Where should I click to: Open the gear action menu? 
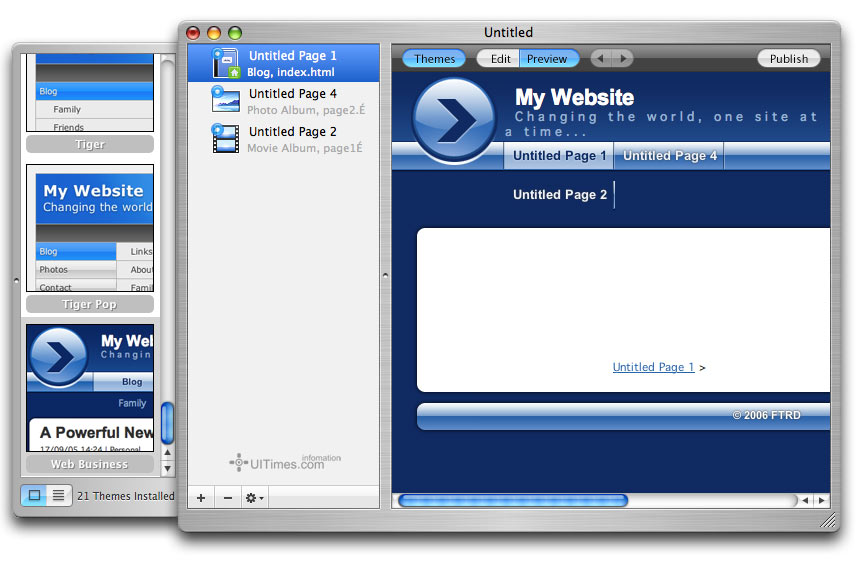[x=255, y=498]
